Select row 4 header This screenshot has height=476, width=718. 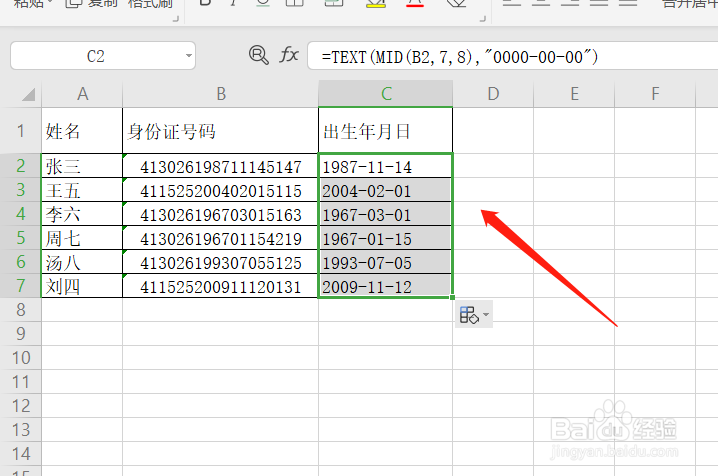click(x=21, y=214)
